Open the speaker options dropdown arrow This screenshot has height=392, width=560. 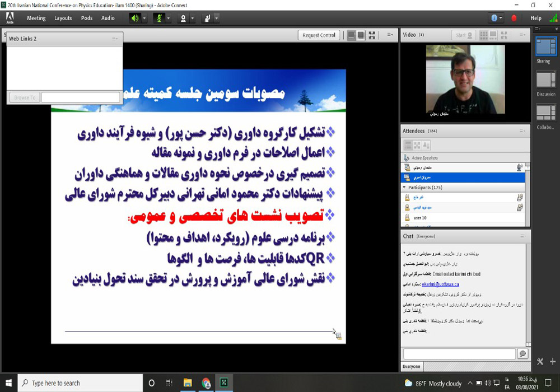tap(144, 18)
